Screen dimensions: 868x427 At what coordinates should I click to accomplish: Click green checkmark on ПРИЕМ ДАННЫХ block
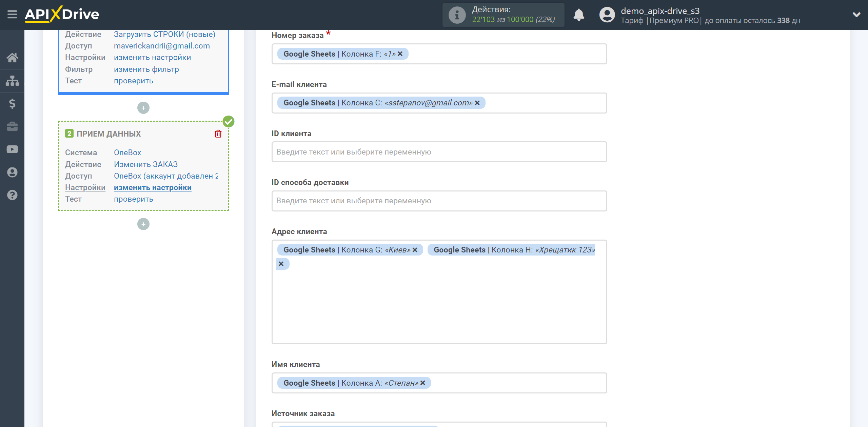229,121
